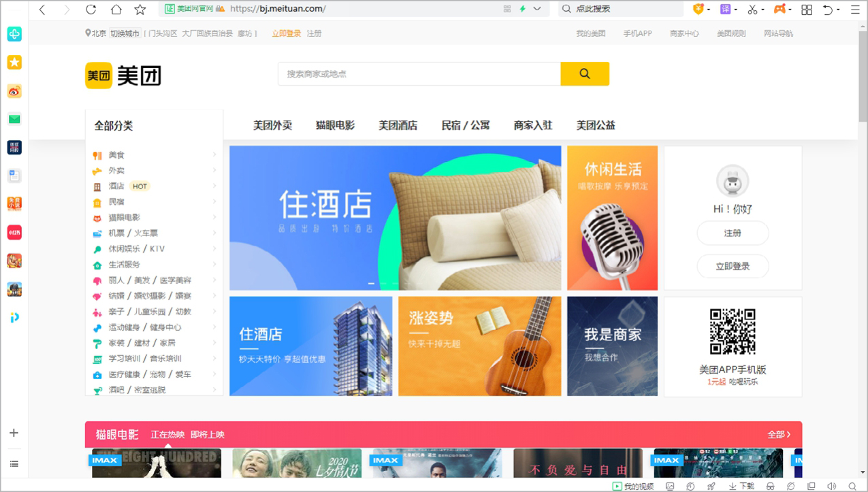This screenshot has height=492, width=868.
Task: Show all movies via 全部 arrow
Action: coord(779,434)
